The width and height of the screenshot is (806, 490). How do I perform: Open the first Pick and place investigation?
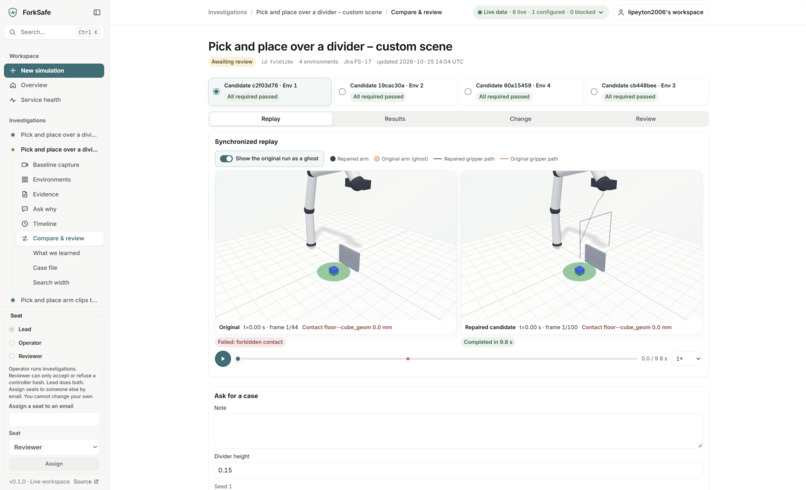(54, 135)
